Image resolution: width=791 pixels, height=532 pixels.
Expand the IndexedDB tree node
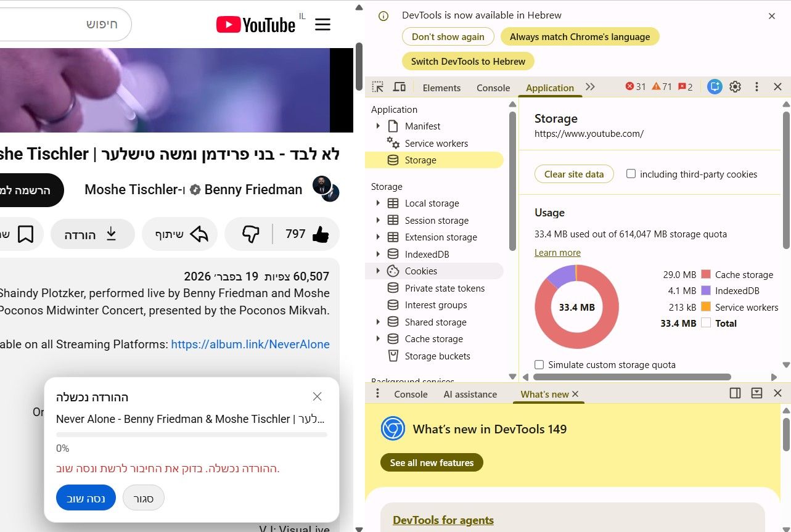(378, 254)
